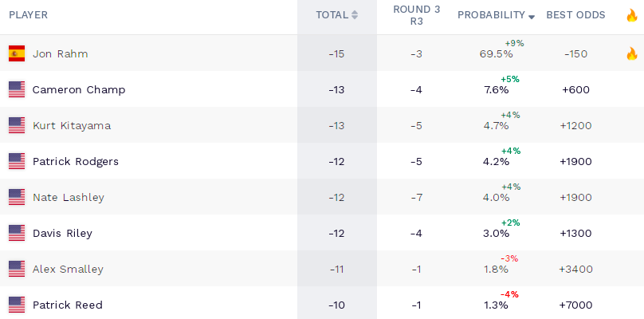
Task: Select the -150 best odds for Jon Rahm
Action: pos(575,53)
